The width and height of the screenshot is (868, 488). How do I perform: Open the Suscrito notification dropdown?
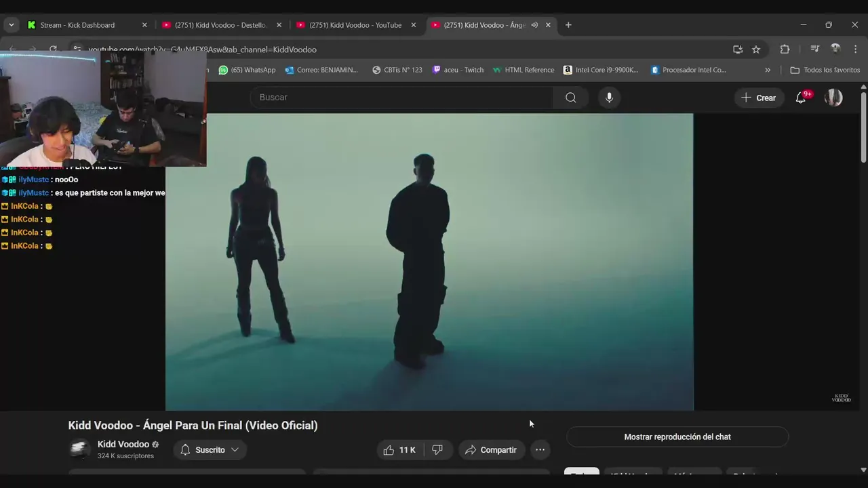pyautogui.click(x=210, y=450)
